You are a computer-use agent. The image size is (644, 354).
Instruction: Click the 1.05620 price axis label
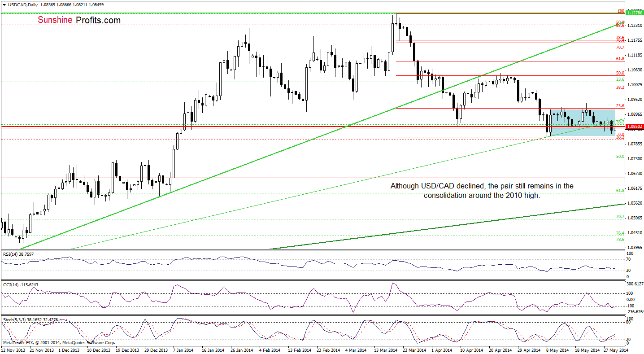pos(635,203)
